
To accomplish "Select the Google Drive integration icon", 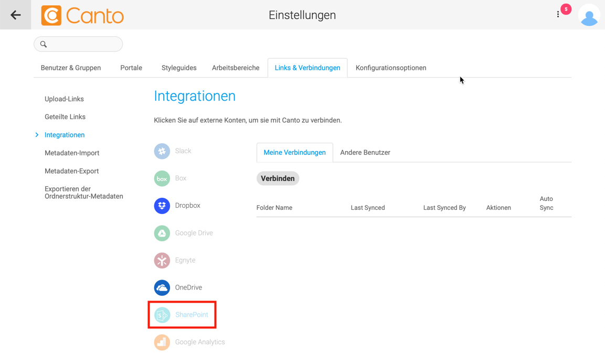I will pos(162,233).
